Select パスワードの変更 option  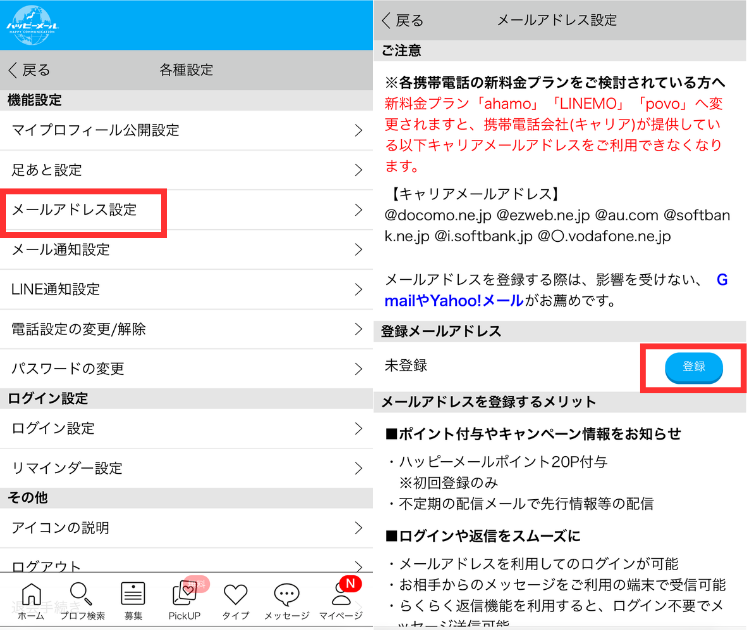68,369
